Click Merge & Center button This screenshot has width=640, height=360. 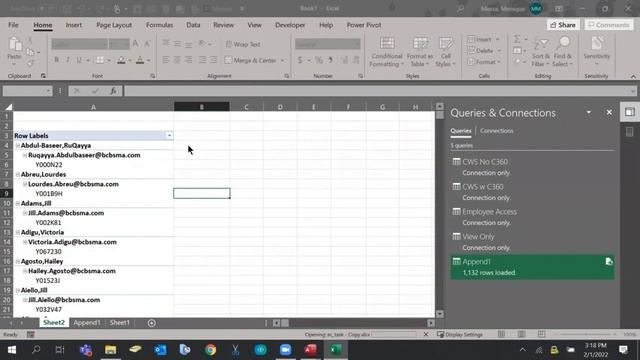[x=251, y=60]
